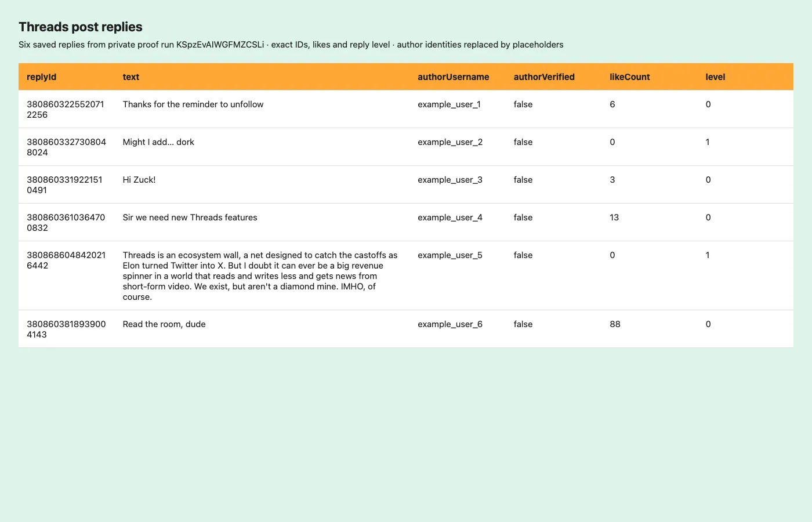Select username example_user_4

coord(450,217)
